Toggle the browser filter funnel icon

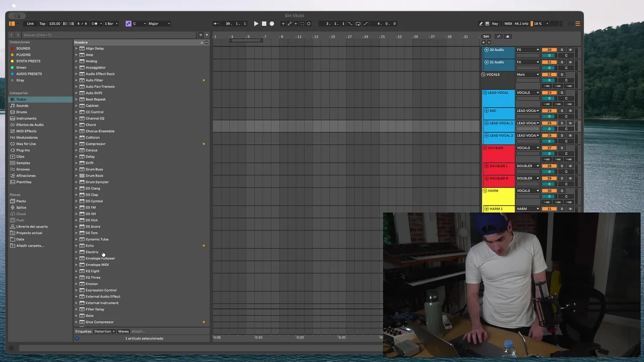tap(201, 35)
